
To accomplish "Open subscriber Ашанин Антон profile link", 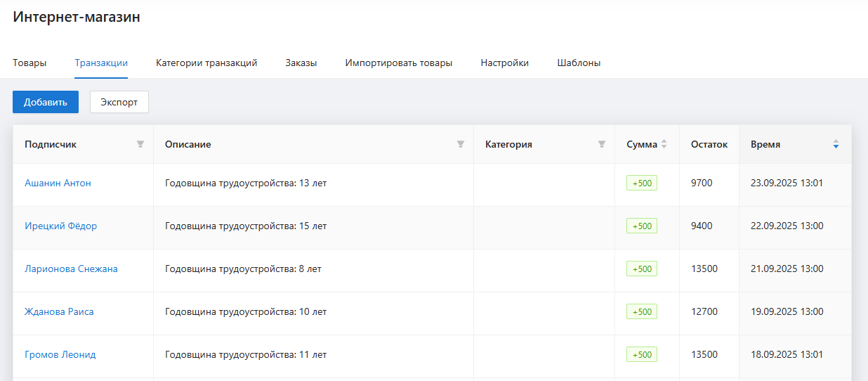I will pos(58,183).
